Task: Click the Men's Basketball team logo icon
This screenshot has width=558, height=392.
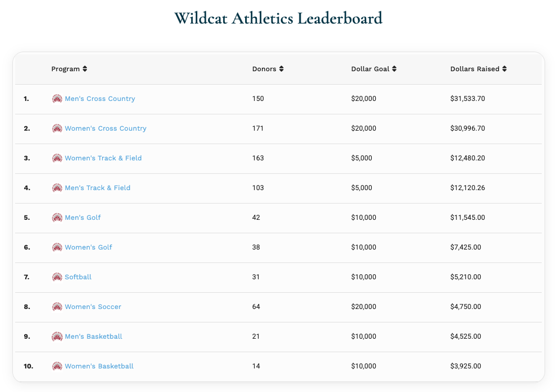Action: [x=57, y=336]
